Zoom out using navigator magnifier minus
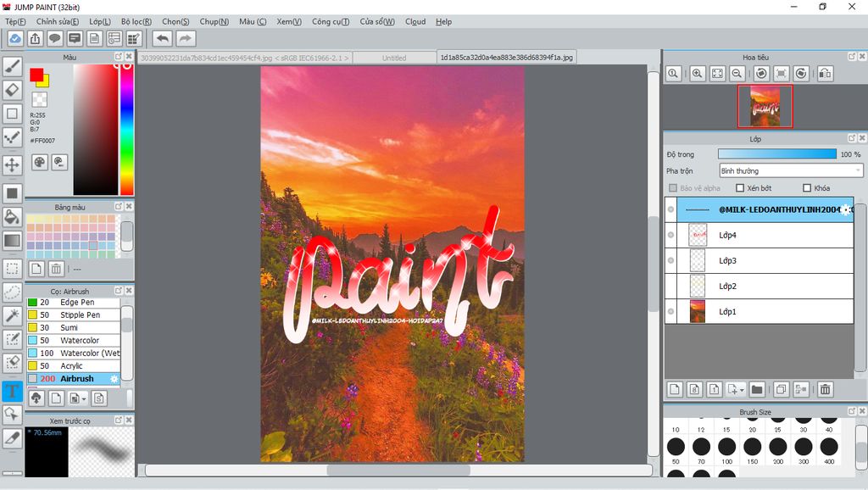The height and width of the screenshot is (490, 868). [737, 73]
